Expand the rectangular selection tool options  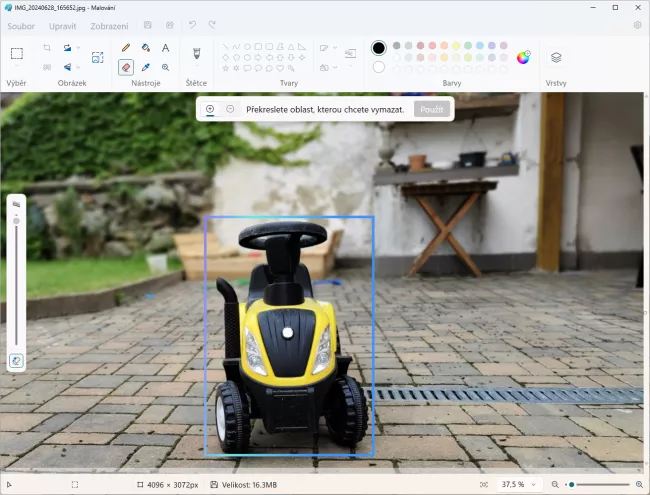click(17, 67)
